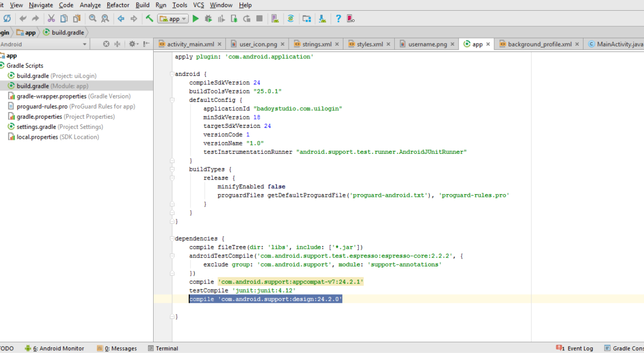Open the Event Log panel
Screen dimensions: 644x353
tap(580, 348)
